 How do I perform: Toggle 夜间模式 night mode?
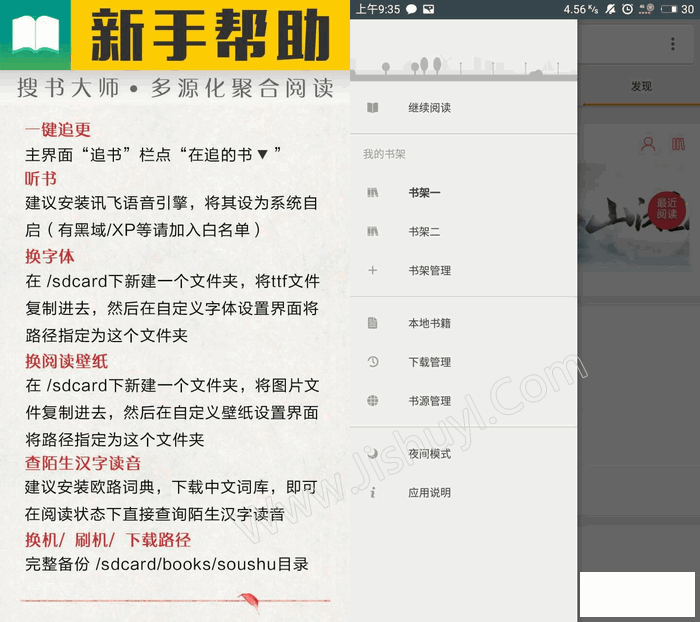(463, 454)
